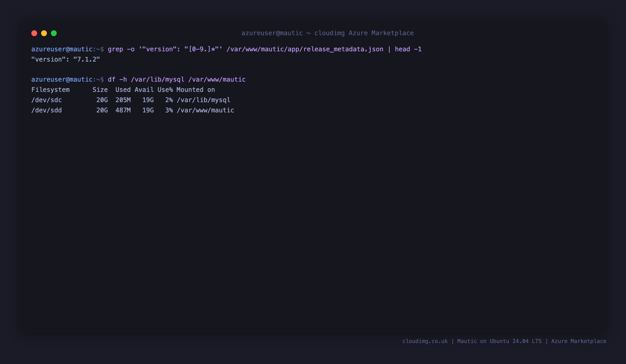Click the /dev/sdd filesystem entry

pyautogui.click(x=46, y=110)
